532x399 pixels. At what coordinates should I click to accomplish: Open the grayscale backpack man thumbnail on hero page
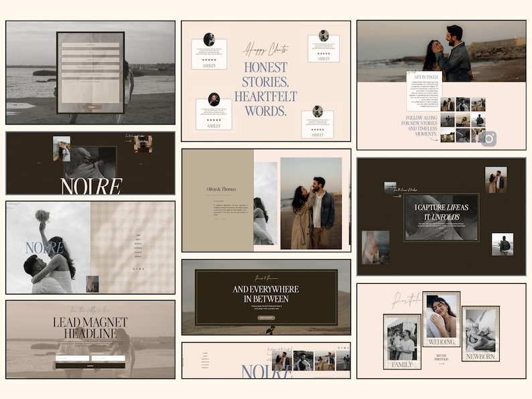coord(503,244)
